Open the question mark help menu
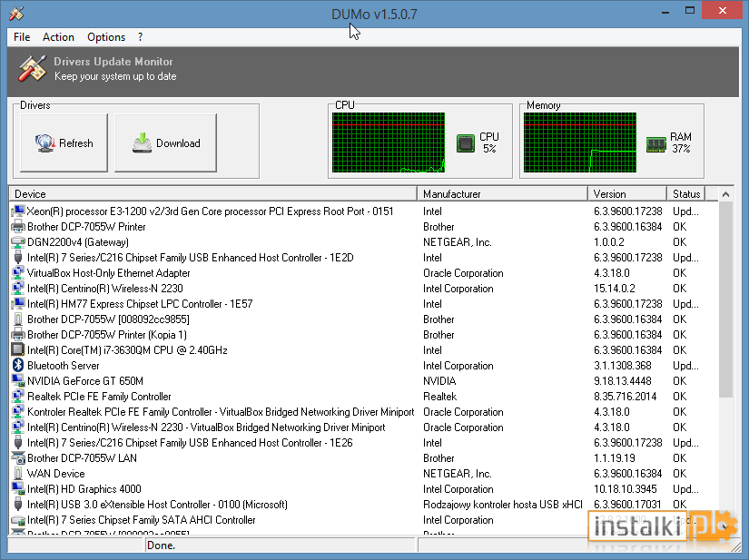The height and width of the screenshot is (560, 749). (x=140, y=37)
